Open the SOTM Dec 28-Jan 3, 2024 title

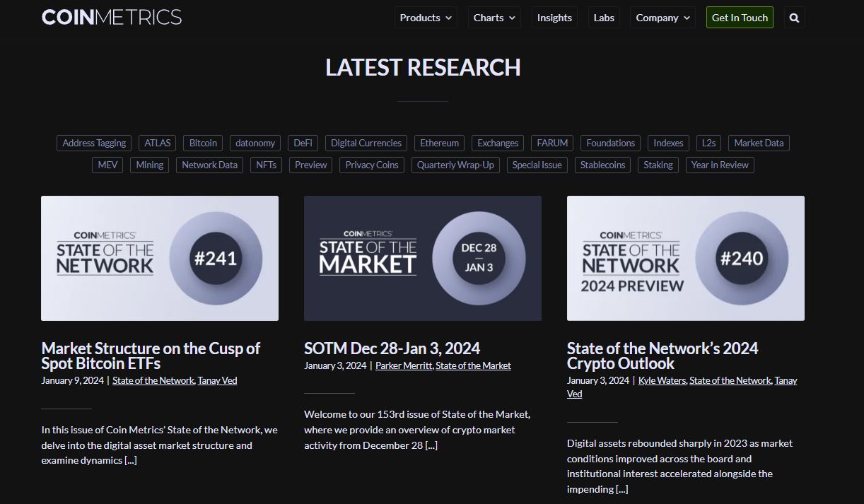[392, 348]
